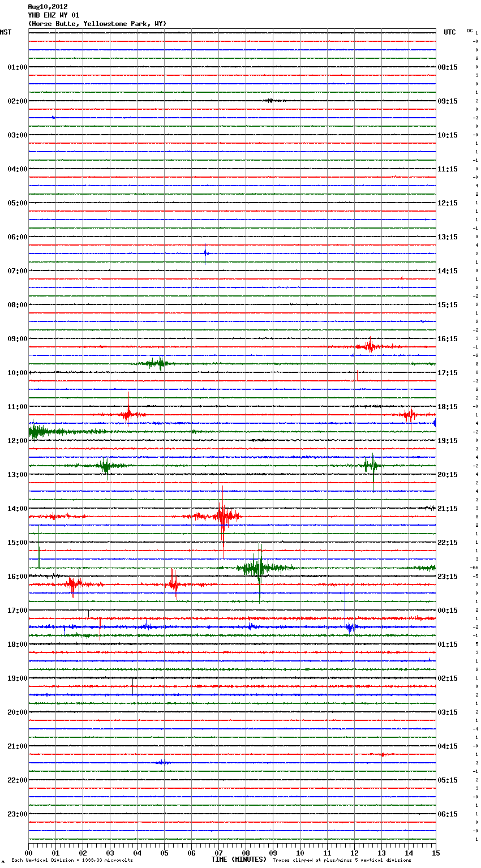Click the MST time zone label
The image size is (481, 868).
6,32
